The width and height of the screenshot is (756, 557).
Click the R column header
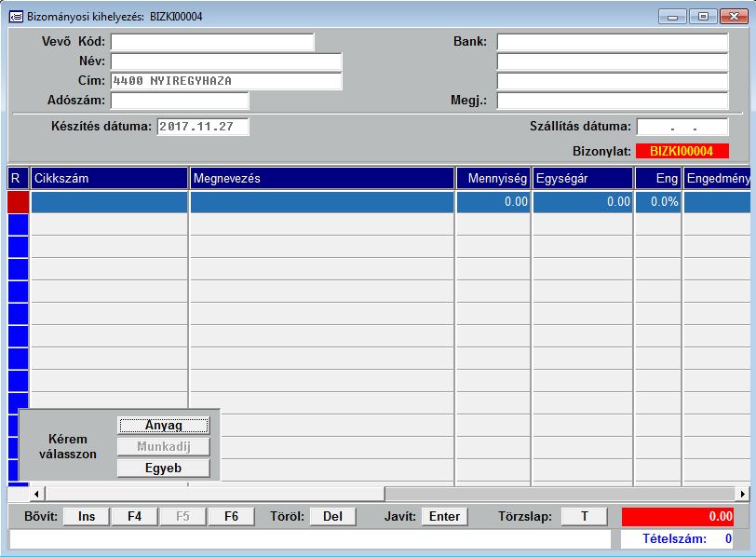click(x=18, y=179)
